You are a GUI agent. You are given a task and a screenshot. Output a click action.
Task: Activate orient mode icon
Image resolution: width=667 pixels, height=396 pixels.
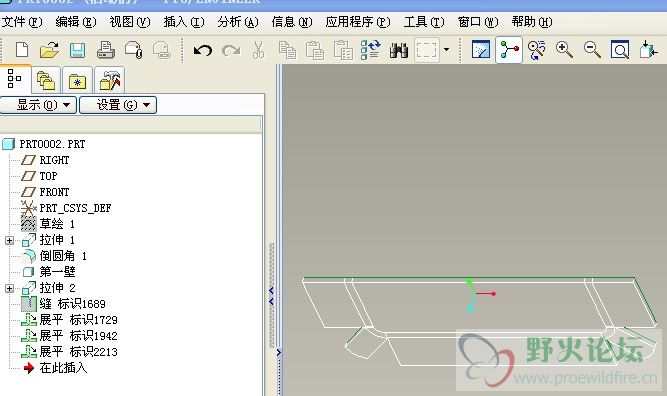[537, 50]
